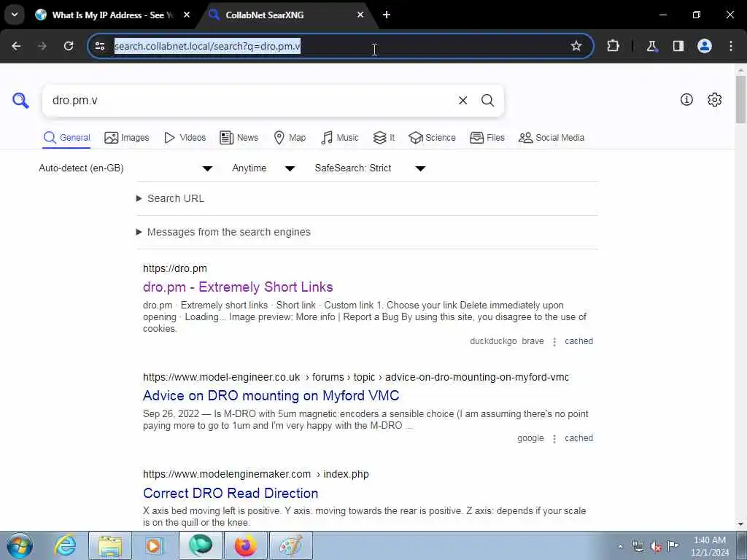The width and height of the screenshot is (747, 560).
Task: Open the Action Center flag icon
Action: 673,546
